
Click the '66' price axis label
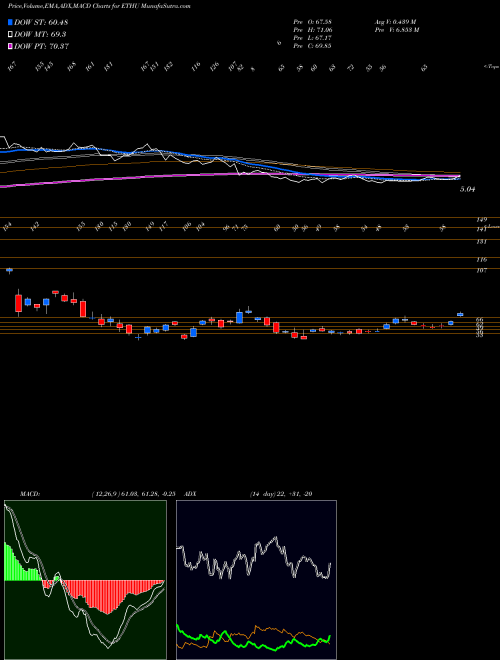tap(479, 320)
